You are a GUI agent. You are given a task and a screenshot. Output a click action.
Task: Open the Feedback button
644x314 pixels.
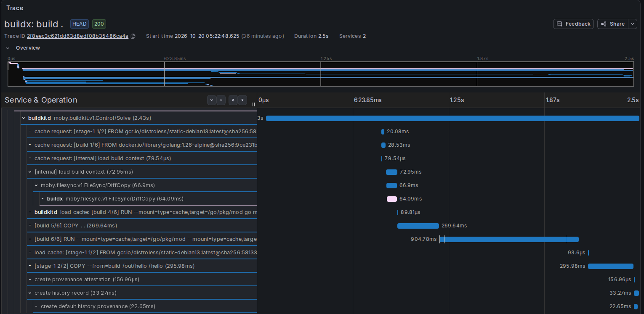[573, 24]
